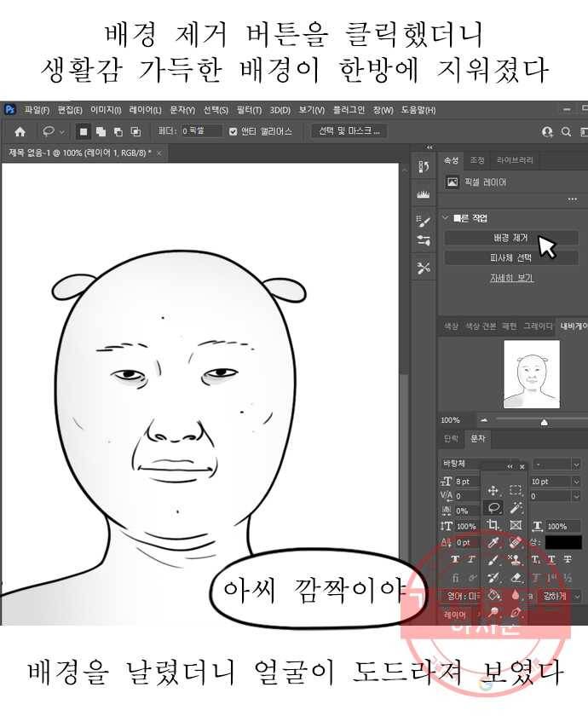Collapse the 빠른 작업 section
The height and width of the screenshot is (716, 588).
point(446,218)
